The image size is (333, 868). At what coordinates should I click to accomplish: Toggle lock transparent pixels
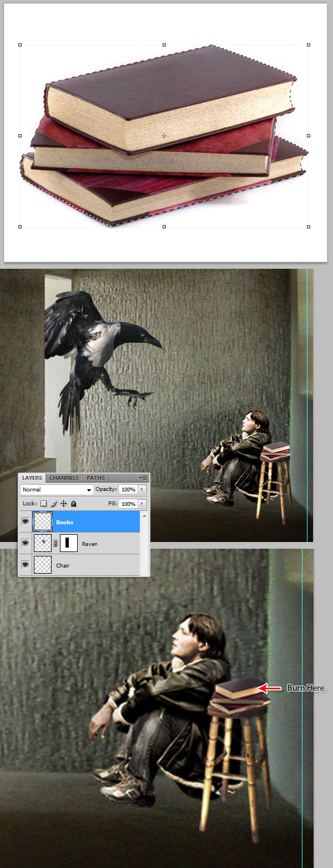pos(44,504)
